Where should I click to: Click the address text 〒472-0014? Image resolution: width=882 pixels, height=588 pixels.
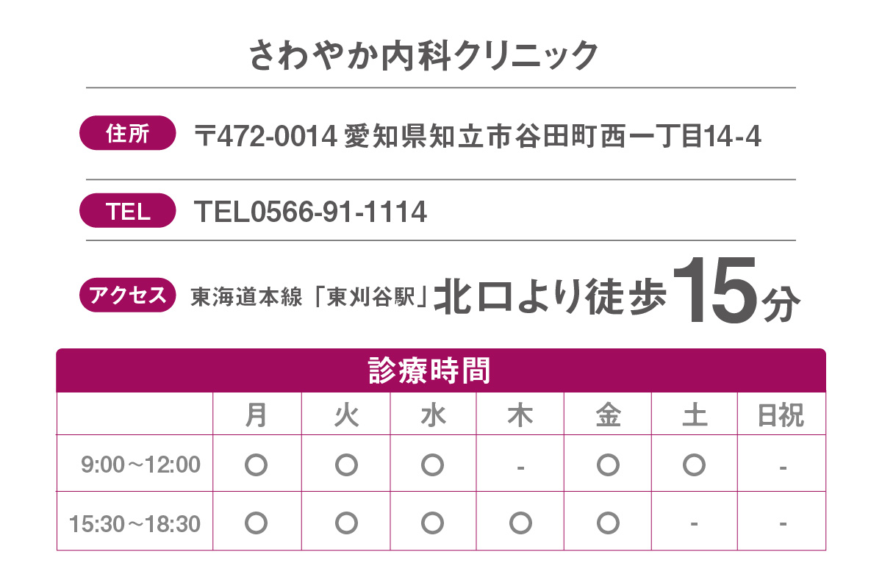266,136
